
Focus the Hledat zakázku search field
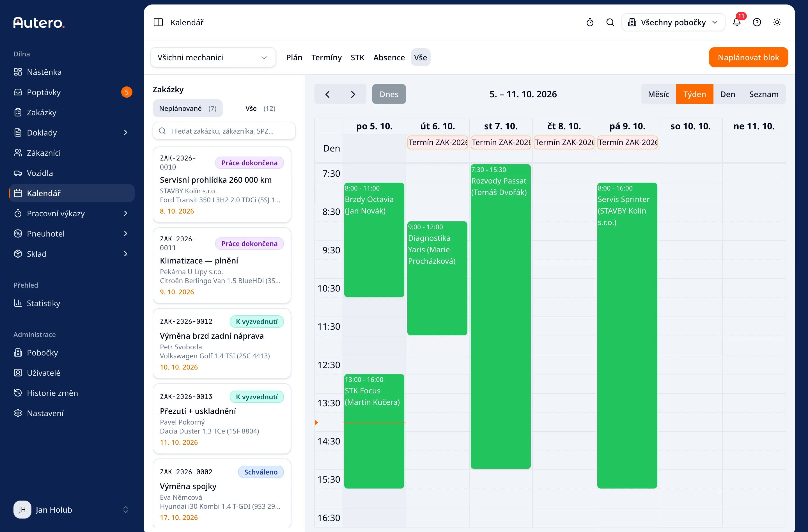click(x=224, y=131)
